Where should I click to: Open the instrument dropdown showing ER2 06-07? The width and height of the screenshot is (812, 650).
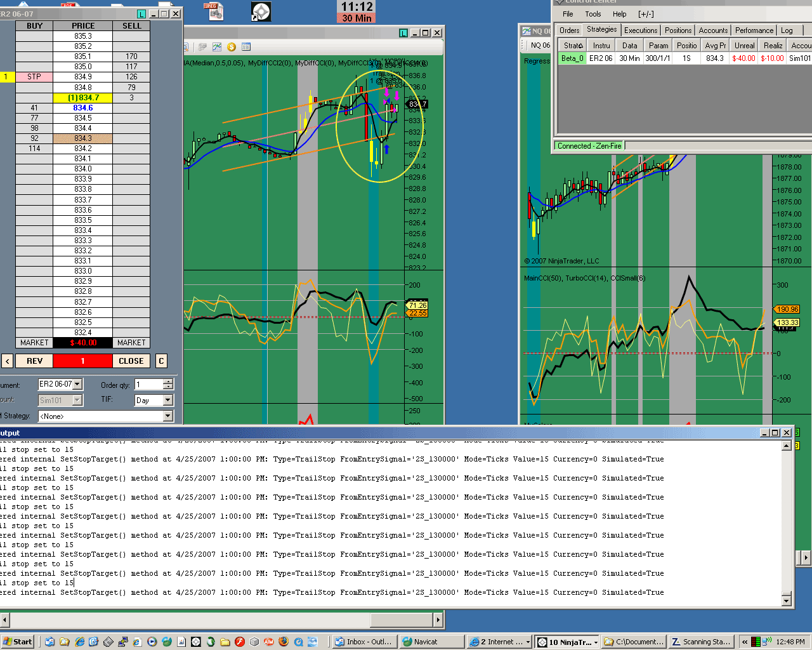(x=77, y=384)
